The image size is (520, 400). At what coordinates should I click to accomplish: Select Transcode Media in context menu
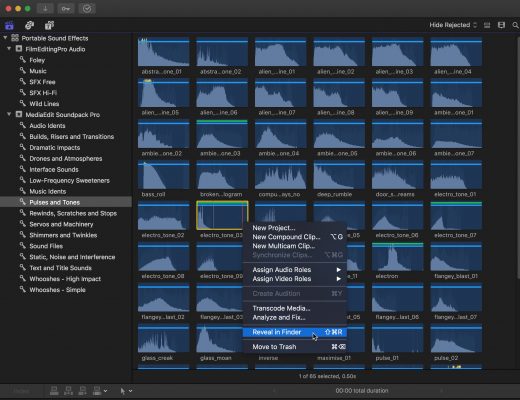pyautogui.click(x=295, y=308)
